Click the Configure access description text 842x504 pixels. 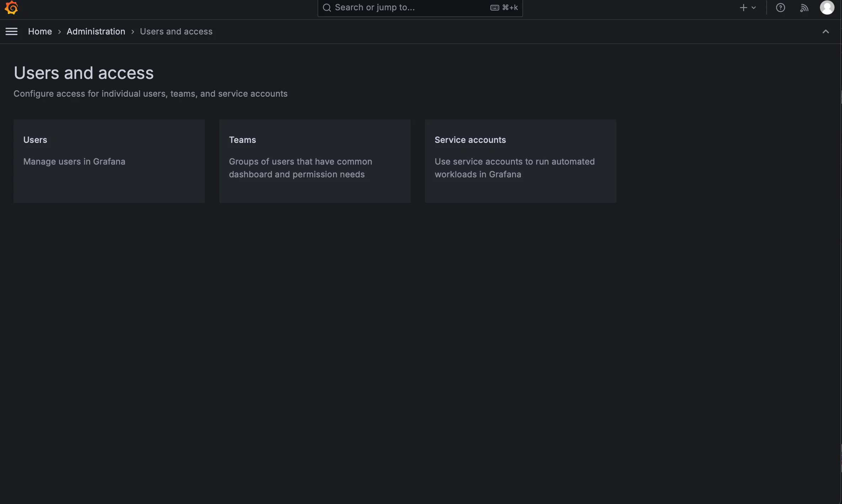(x=150, y=93)
